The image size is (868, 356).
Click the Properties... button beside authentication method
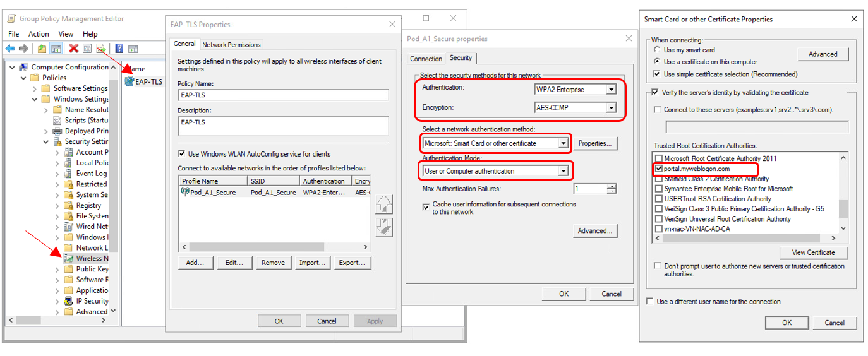[x=595, y=143]
